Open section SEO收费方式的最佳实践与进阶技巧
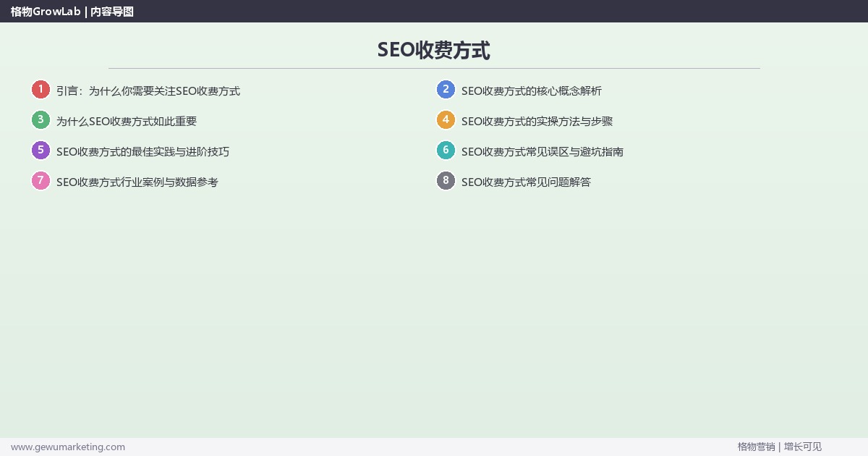Viewport: 868px width, 456px height. pos(143,152)
